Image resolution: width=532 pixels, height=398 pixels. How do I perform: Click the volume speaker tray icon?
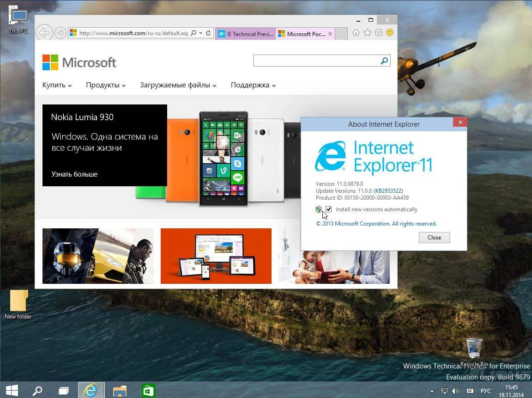455,391
